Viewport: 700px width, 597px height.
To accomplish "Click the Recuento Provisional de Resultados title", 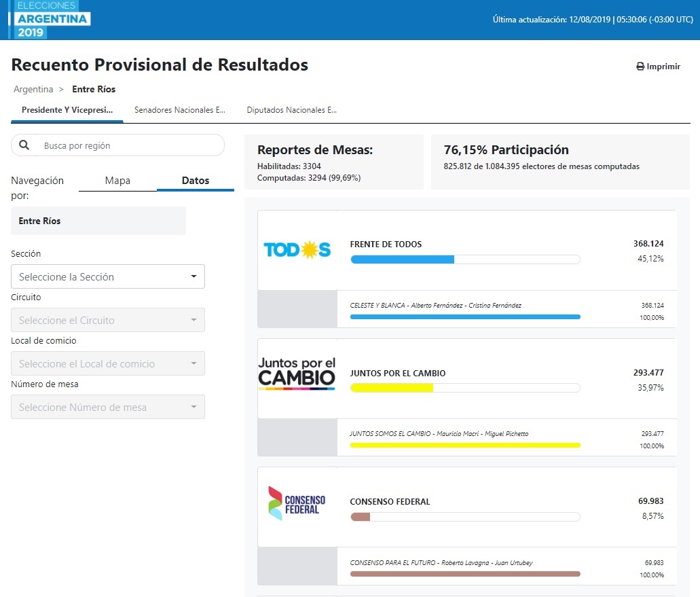I will pos(160,65).
